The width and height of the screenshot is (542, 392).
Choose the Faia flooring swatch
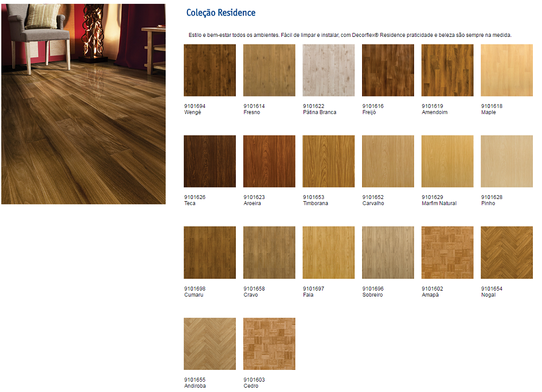328,253
